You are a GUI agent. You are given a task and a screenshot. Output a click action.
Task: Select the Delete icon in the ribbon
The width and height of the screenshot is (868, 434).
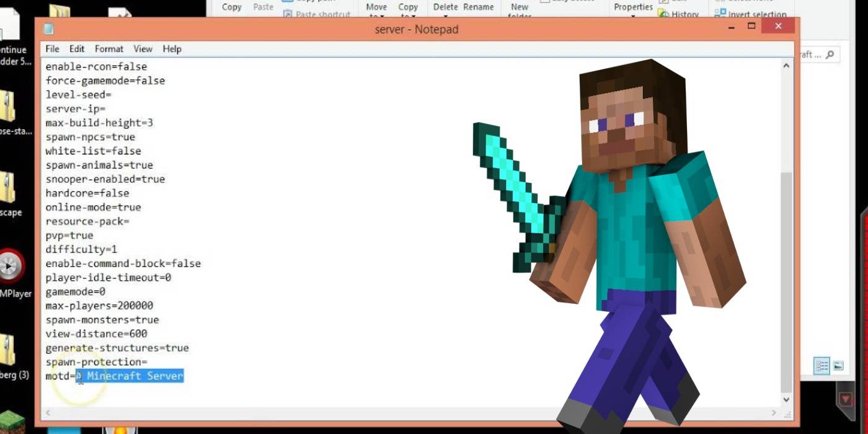446,6
